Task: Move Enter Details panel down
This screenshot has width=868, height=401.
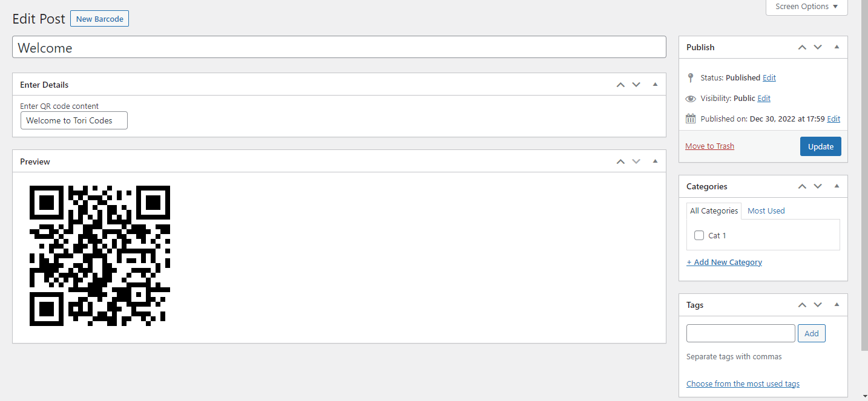Action: 636,85
